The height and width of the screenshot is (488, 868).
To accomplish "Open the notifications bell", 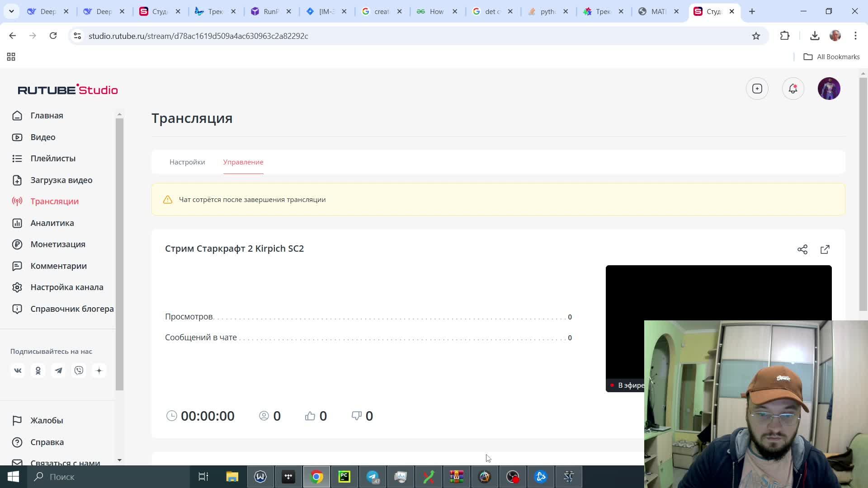I will tap(793, 89).
